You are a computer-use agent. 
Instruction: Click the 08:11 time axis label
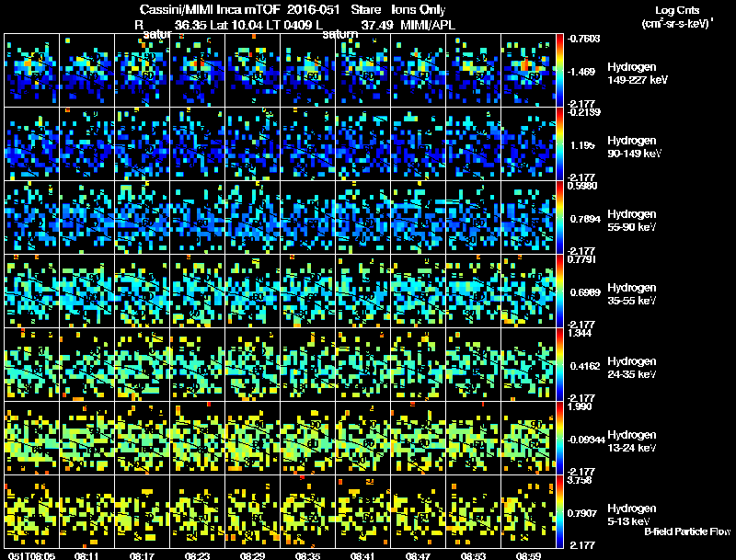click(x=87, y=554)
